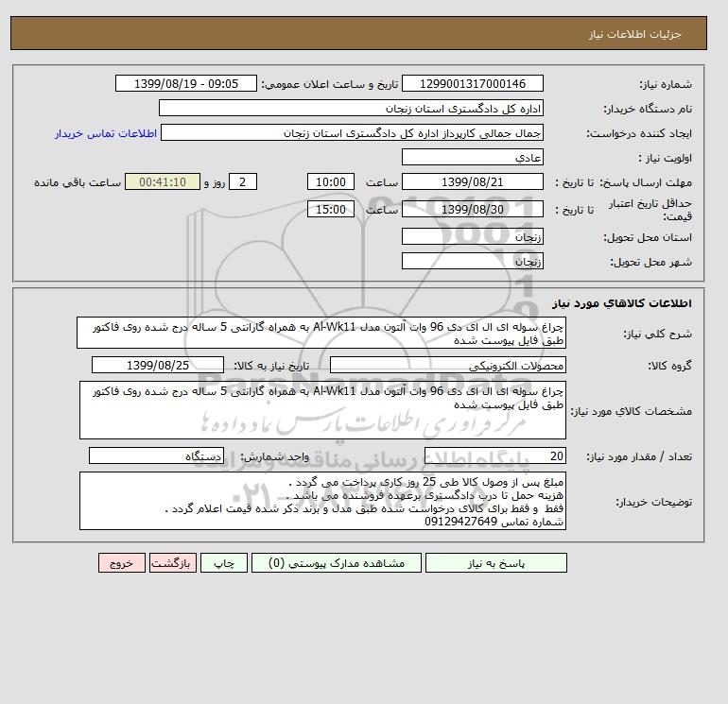Image resolution: width=728 pixels, height=704 pixels.
Task: Click product group field محصولات الکترونیکی
Action: pyautogui.click(x=447, y=365)
